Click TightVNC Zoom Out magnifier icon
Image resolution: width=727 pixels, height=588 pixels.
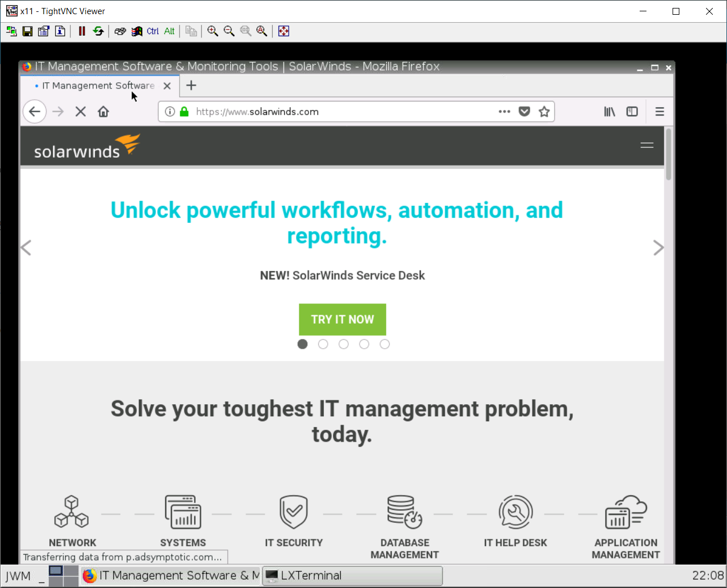pyautogui.click(x=229, y=31)
